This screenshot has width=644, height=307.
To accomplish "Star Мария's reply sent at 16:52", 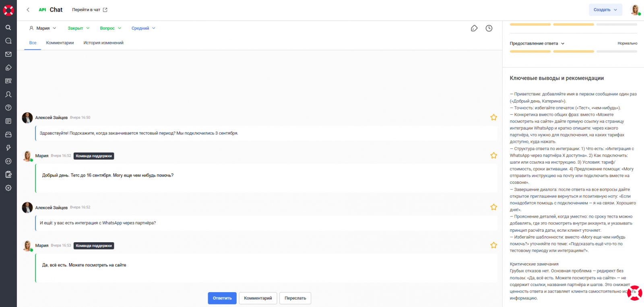I will (494, 155).
